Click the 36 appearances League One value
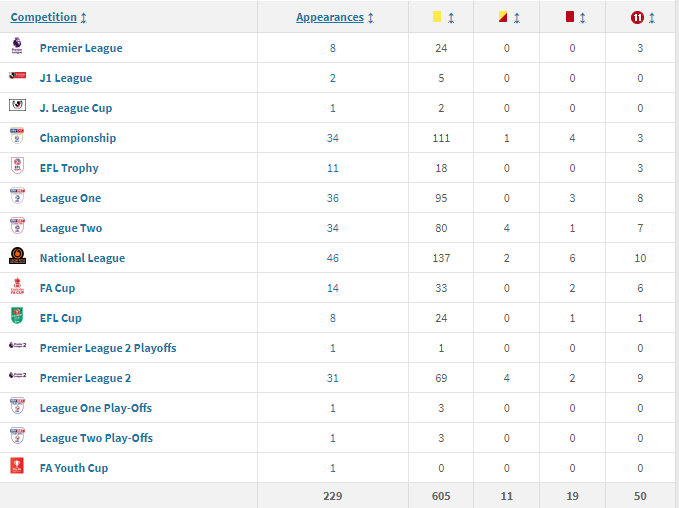 pos(333,198)
